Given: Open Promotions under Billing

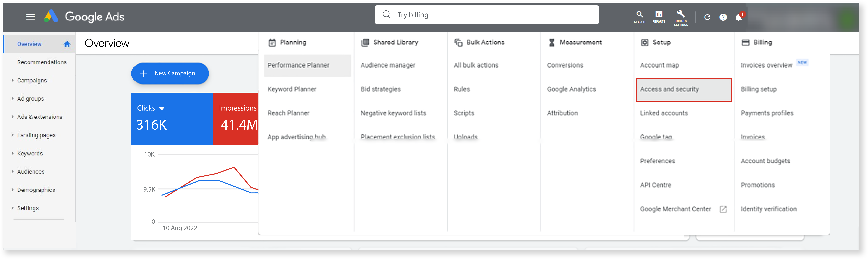Looking at the screenshot, I should click(x=757, y=185).
